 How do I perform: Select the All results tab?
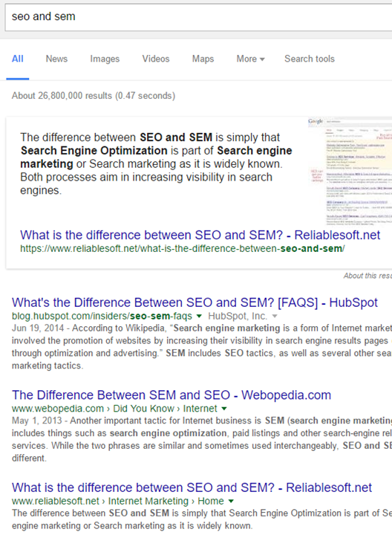(x=17, y=59)
